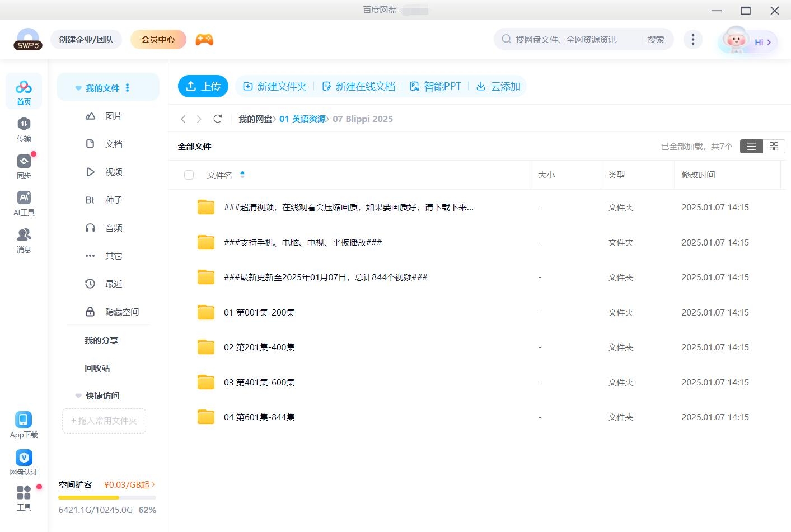Go forward with the right arrow
Viewport: 791px width, 532px height.
[x=199, y=119]
